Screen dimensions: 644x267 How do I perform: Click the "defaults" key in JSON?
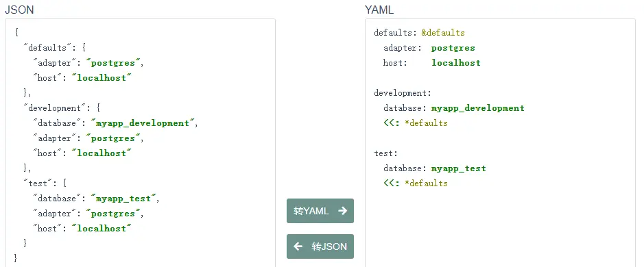(47, 47)
